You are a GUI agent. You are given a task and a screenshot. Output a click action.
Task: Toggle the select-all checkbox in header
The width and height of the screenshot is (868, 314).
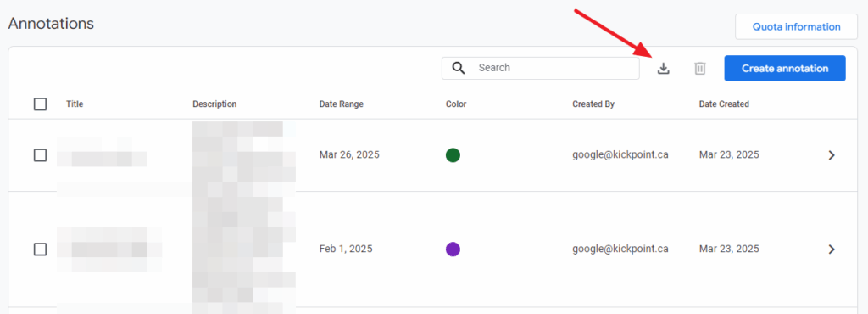pos(40,104)
